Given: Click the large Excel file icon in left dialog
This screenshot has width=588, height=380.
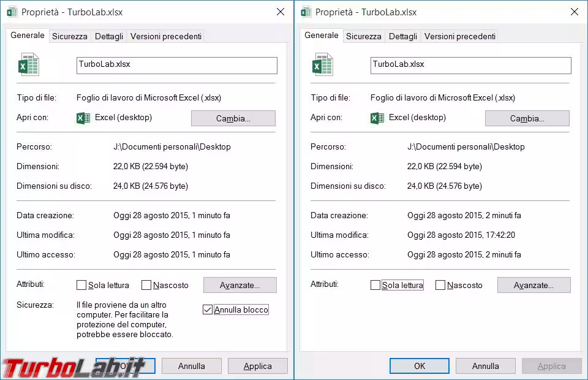Looking at the screenshot, I should [29, 64].
